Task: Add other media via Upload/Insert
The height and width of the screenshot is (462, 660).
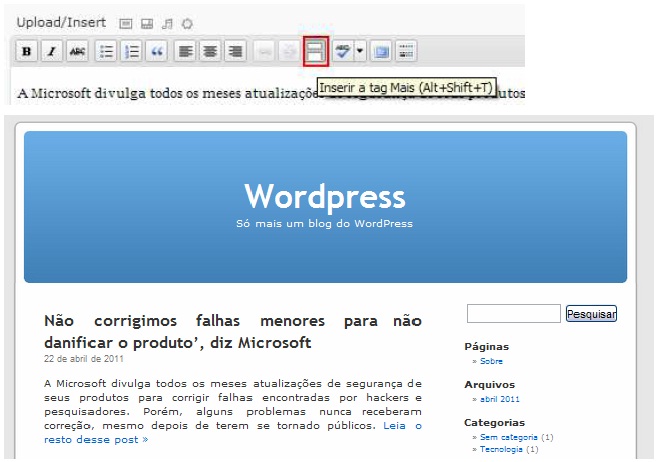Action: click(187, 24)
